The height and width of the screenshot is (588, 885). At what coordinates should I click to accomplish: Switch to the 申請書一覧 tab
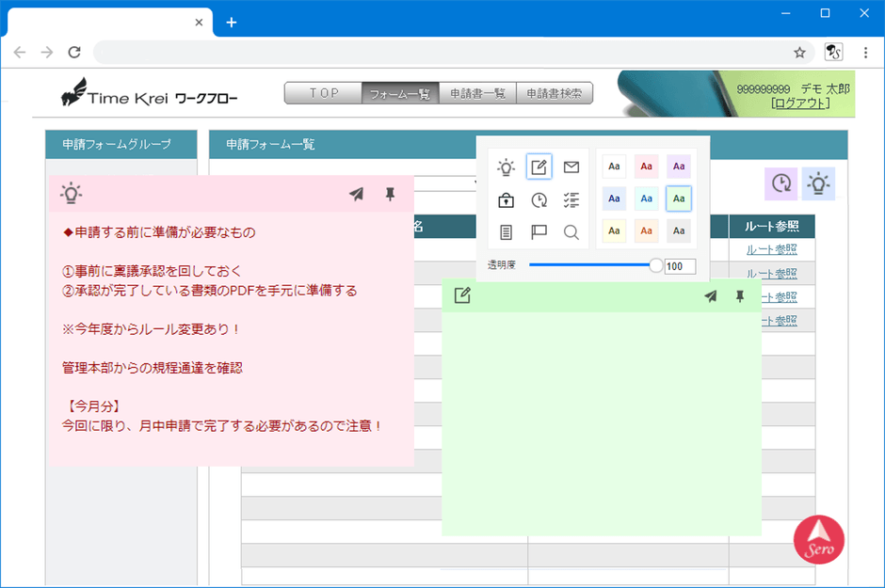point(477,92)
